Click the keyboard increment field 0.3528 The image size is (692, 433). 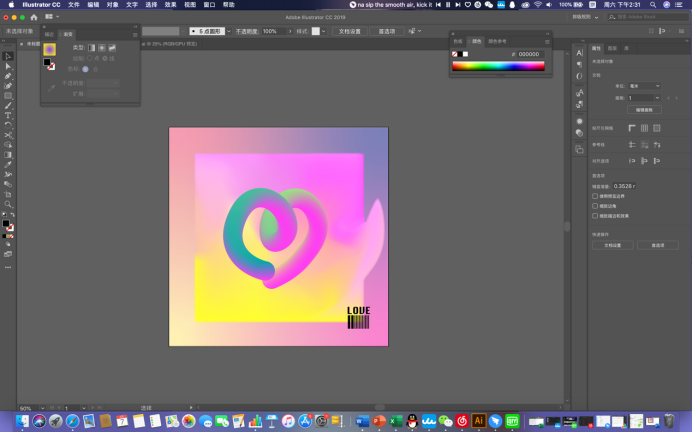point(624,186)
